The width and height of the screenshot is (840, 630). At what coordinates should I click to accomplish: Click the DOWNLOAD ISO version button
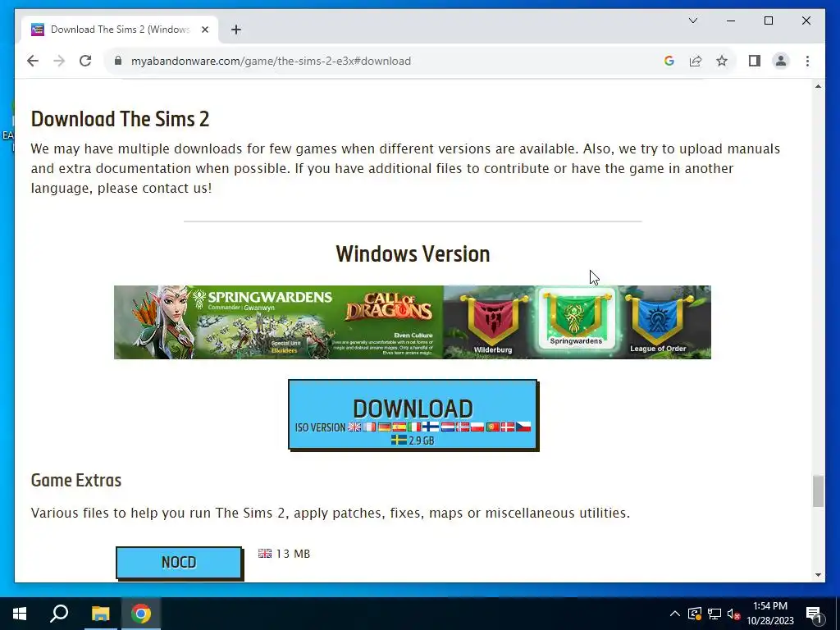tap(413, 415)
